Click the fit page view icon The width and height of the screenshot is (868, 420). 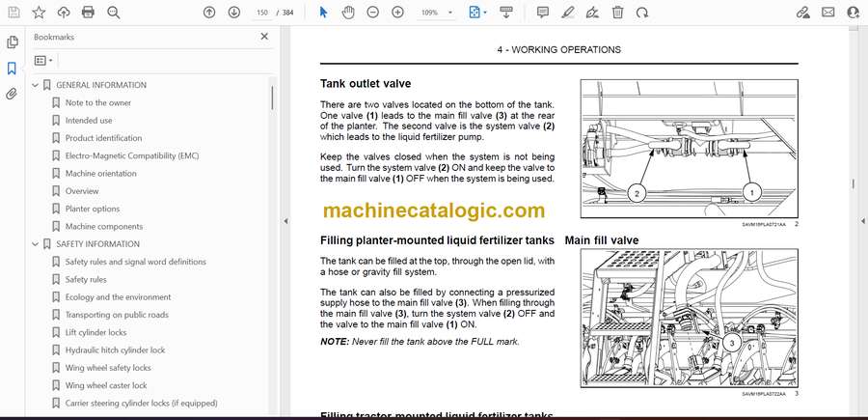click(x=475, y=13)
